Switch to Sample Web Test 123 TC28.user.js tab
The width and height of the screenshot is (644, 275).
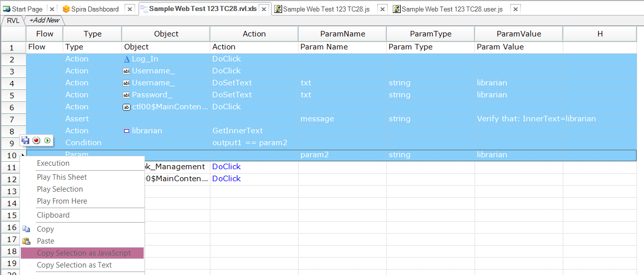point(452,9)
